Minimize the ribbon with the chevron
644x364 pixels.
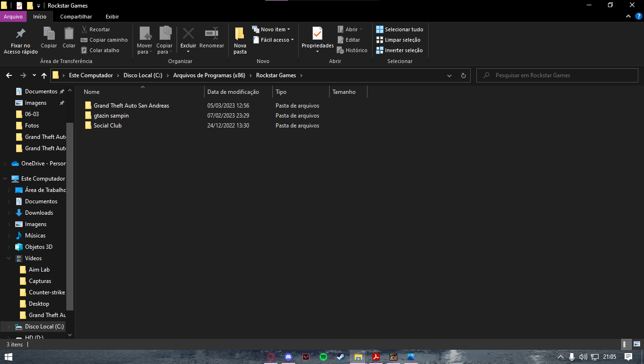coord(628,17)
